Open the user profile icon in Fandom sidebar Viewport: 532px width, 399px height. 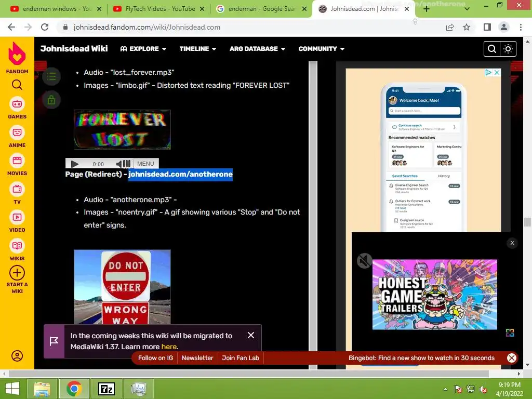[x=17, y=355]
